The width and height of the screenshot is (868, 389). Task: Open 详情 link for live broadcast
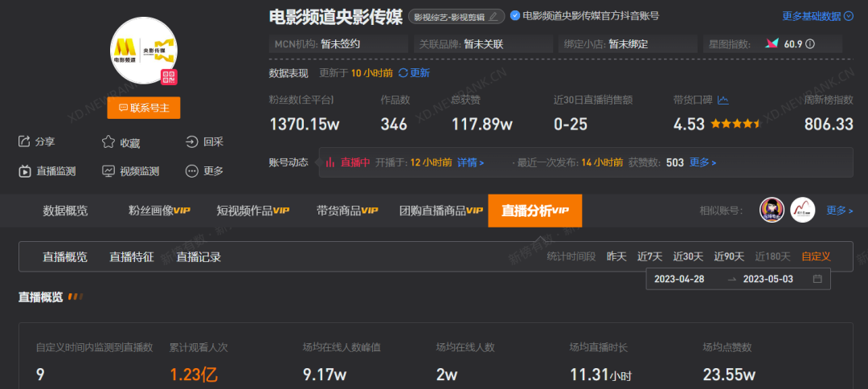(470, 162)
